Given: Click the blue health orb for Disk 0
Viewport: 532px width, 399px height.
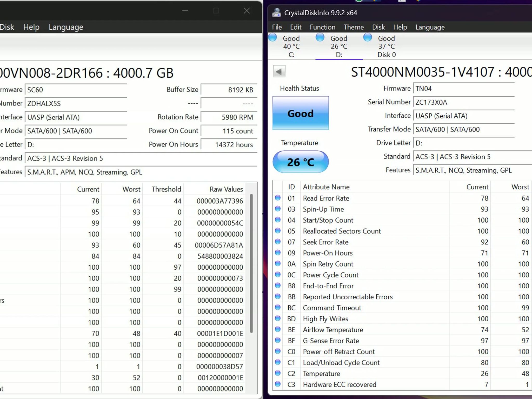Looking at the screenshot, I should [x=368, y=37].
